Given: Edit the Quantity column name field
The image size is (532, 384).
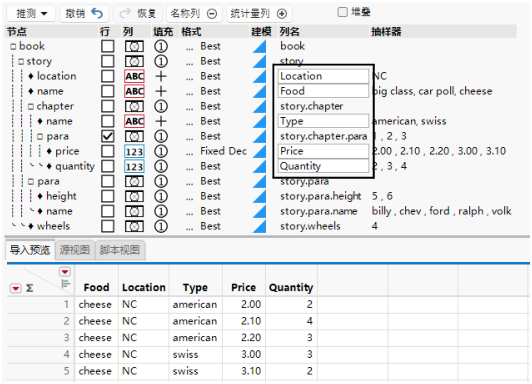Looking at the screenshot, I should [x=323, y=166].
